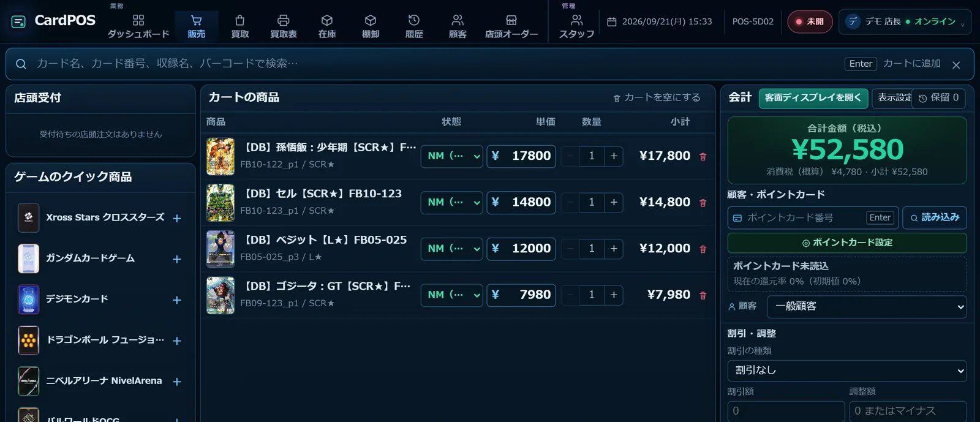Clear the search bar with the X icon
This screenshot has width=980, height=422.
[956, 64]
